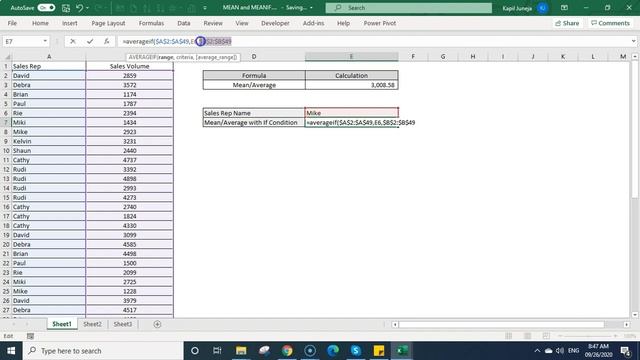Click the cell containing Mike in column E
This screenshot has height=360, width=640.
(x=351, y=113)
